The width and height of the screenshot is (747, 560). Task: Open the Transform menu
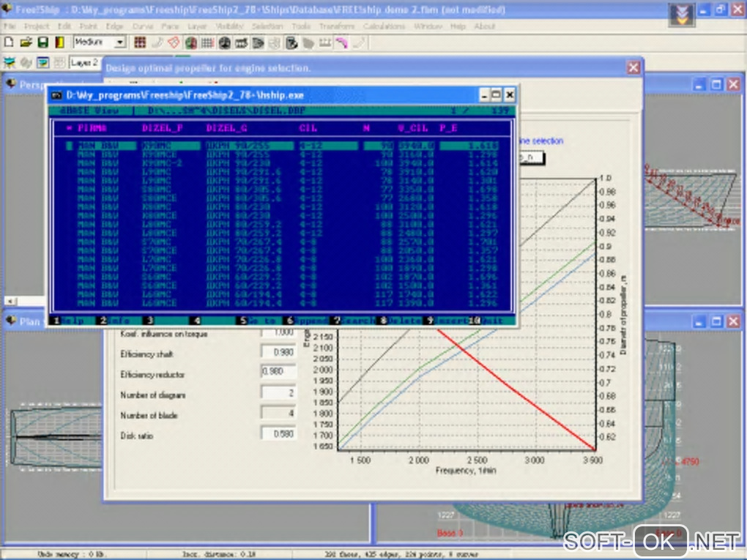coord(337,26)
